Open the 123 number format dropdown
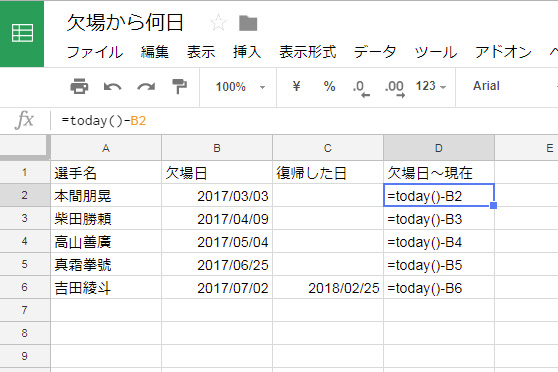 click(431, 86)
